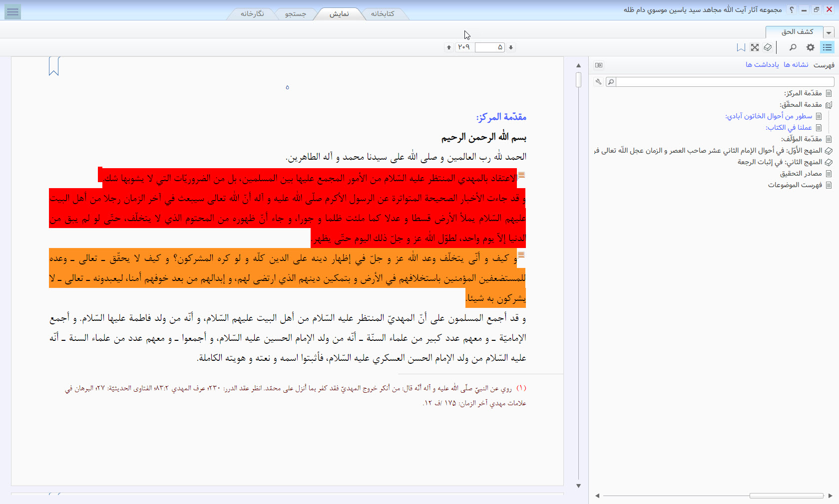Switch to the نگارخانه tab

click(x=252, y=14)
